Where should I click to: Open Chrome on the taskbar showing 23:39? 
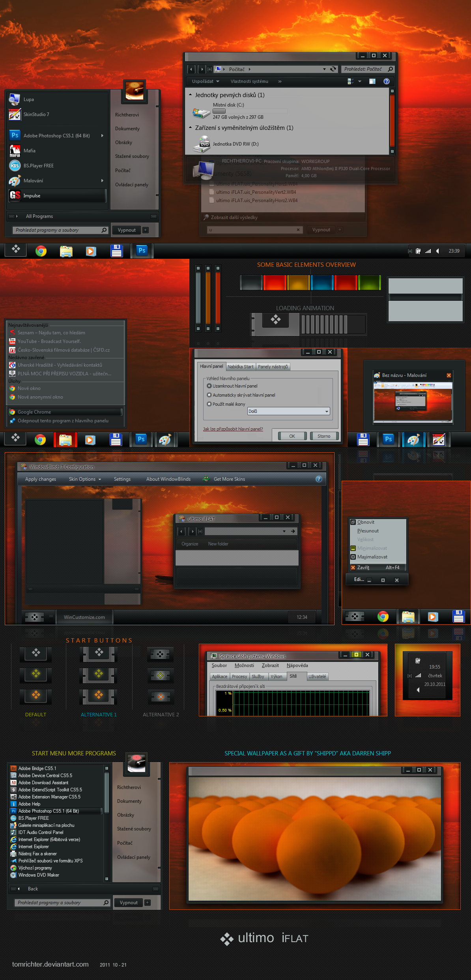(41, 251)
